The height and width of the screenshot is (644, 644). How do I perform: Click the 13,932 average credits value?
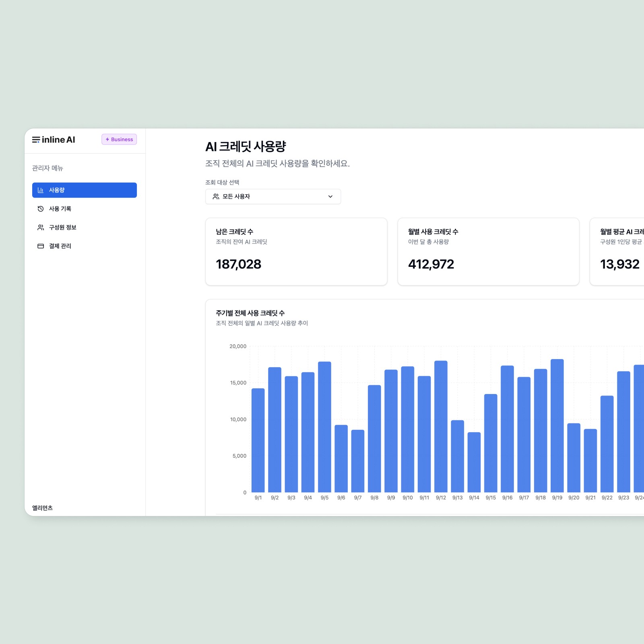click(619, 264)
